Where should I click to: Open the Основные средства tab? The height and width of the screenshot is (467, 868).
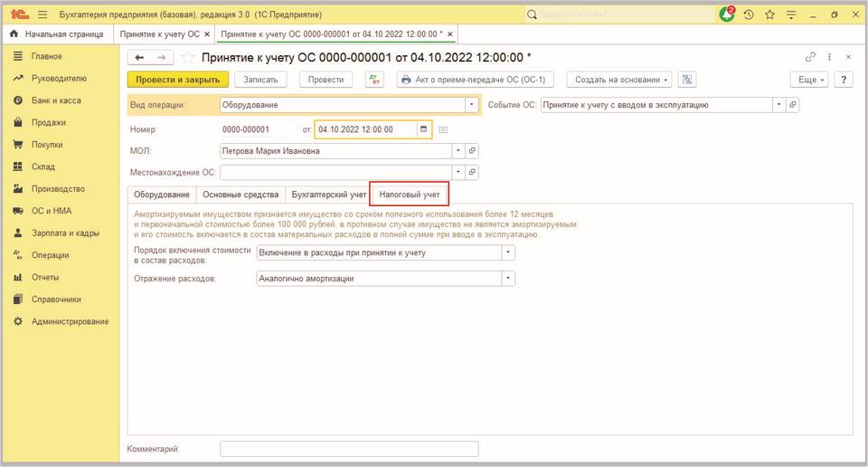(x=240, y=195)
